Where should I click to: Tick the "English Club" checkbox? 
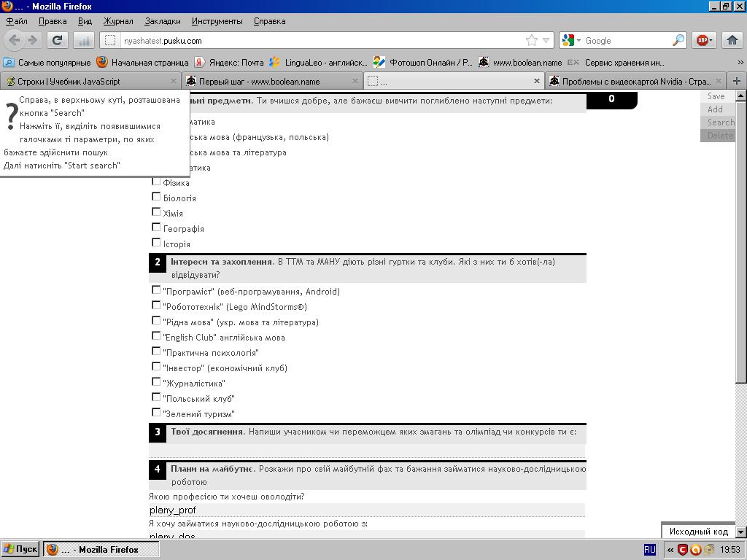coord(156,336)
